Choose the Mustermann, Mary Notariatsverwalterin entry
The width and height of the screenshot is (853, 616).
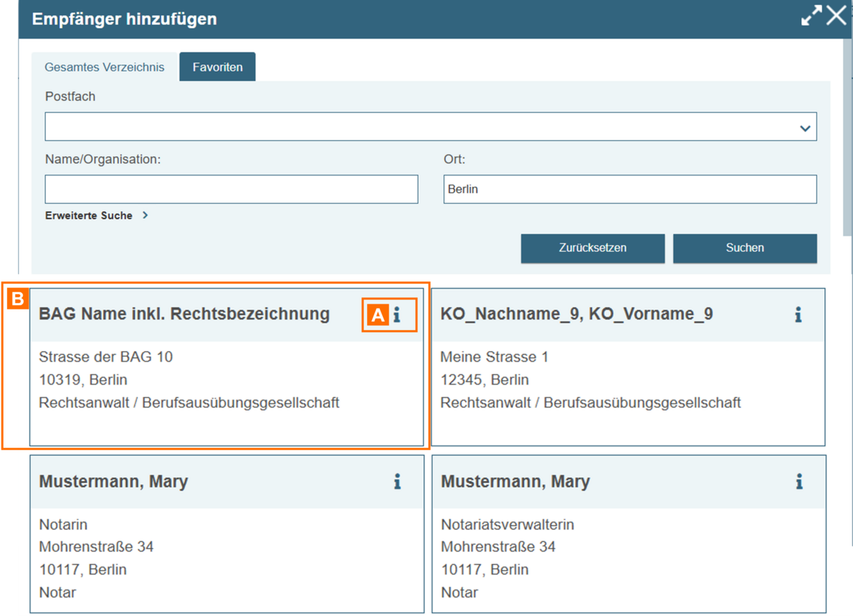point(627,559)
